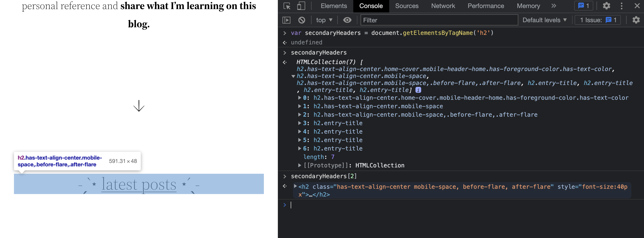
Task: Open the three-dot DevTools menu
Action: tap(622, 6)
